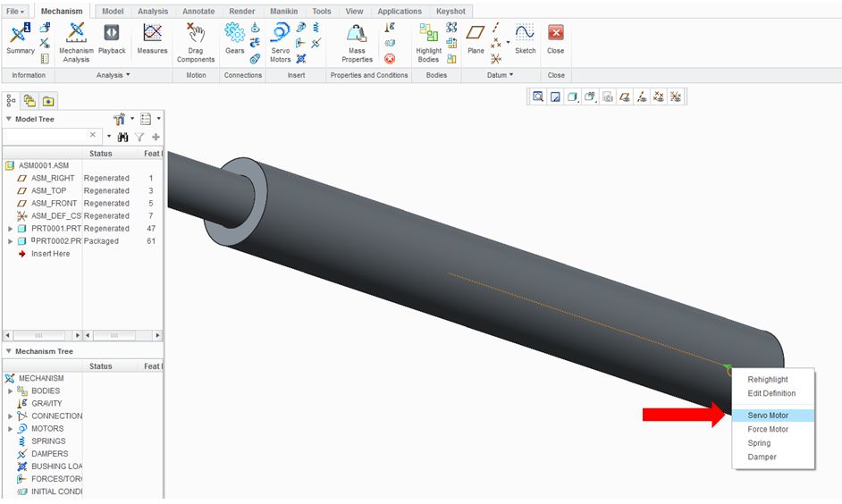Viewport: 842px width, 504px height.
Task: Toggle datum point display
Action: (659, 97)
